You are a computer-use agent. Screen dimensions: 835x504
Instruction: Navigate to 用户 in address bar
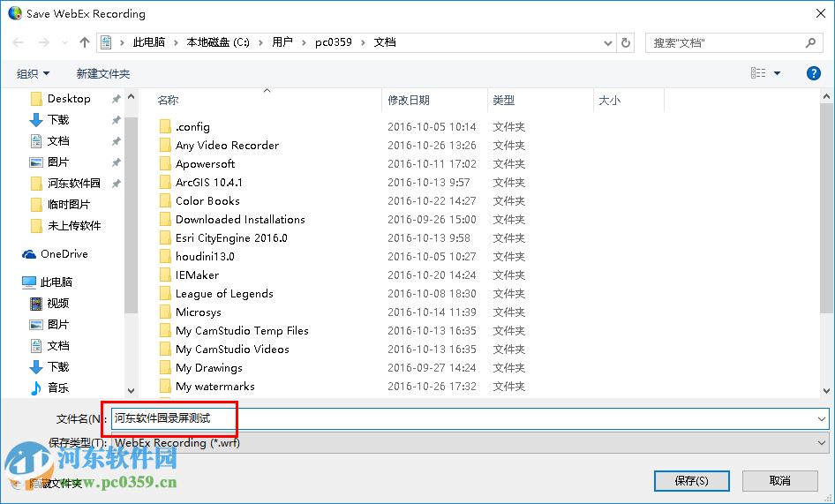click(282, 42)
